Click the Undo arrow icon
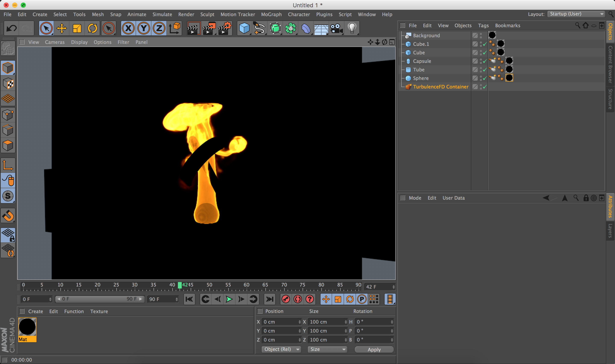615x364 pixels. coord(11,28)
